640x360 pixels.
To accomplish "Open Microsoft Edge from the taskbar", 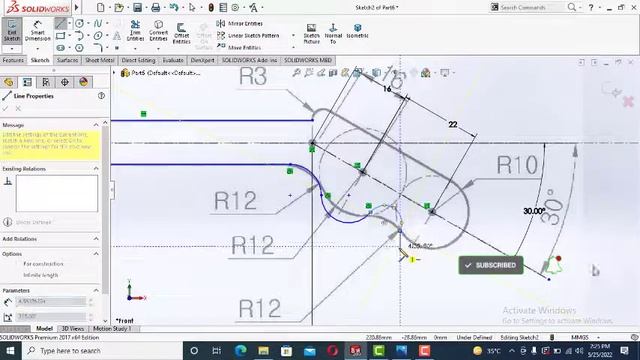I will [x=240, y=351].
